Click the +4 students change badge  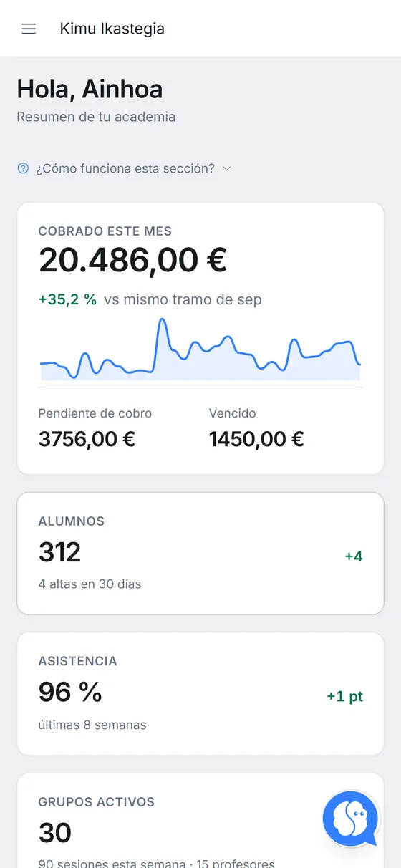[x=354, y=556]
